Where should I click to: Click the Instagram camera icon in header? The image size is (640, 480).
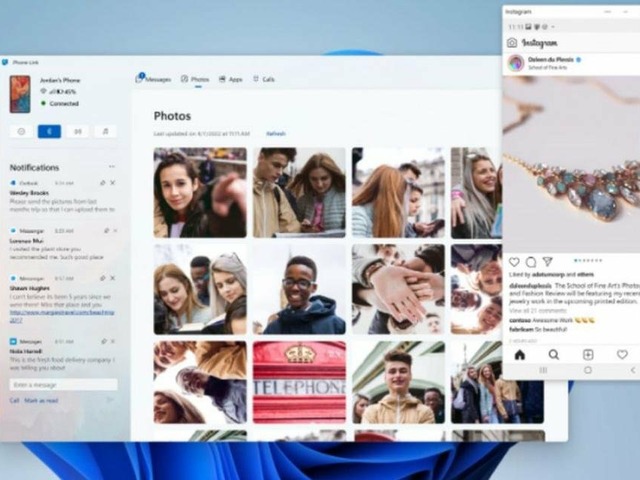pyautogui.click(x=512, y=43)
